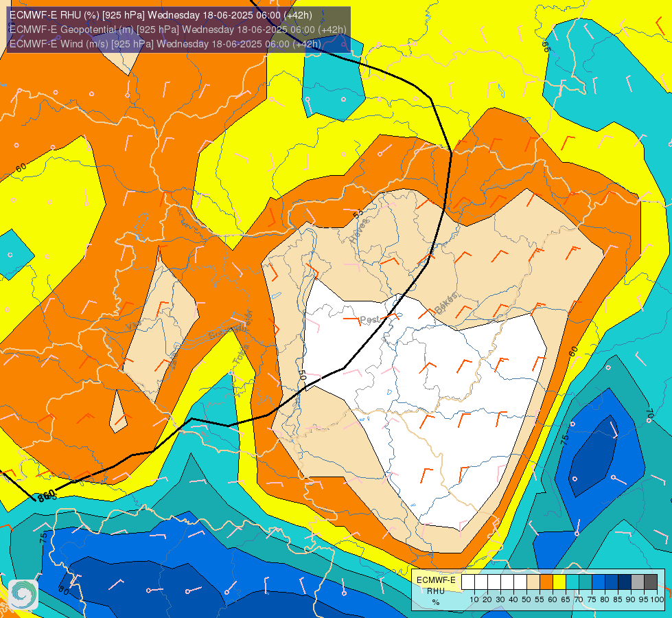
Task: Click the navy 85–90 legend swatch
Action: [625, 582]
